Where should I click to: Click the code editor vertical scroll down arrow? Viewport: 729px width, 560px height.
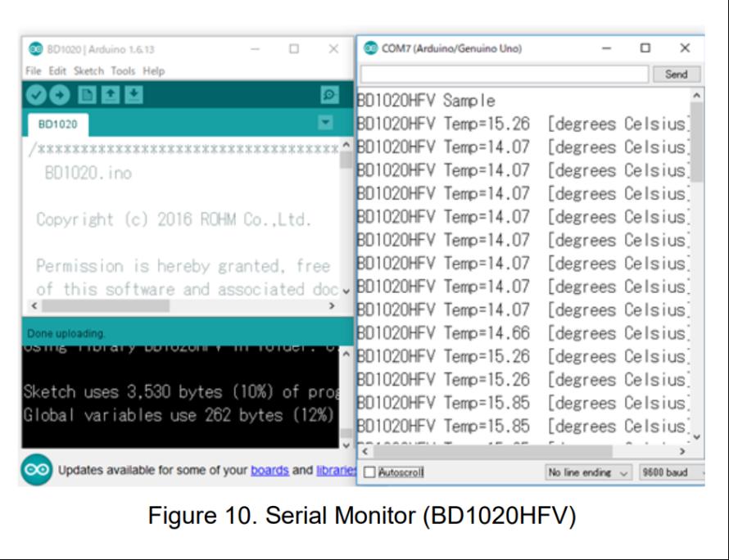pos(346,291)
